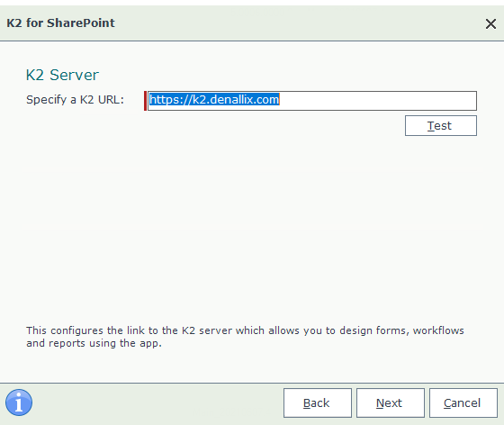Click the blue information icon

click(x=19, y=402)
